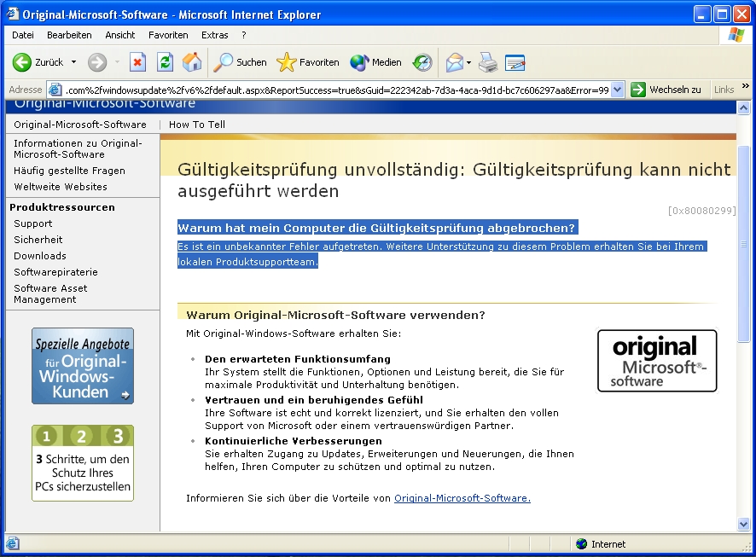Go to the Home page icon
The image size is (756, 557).
[192, 62]
